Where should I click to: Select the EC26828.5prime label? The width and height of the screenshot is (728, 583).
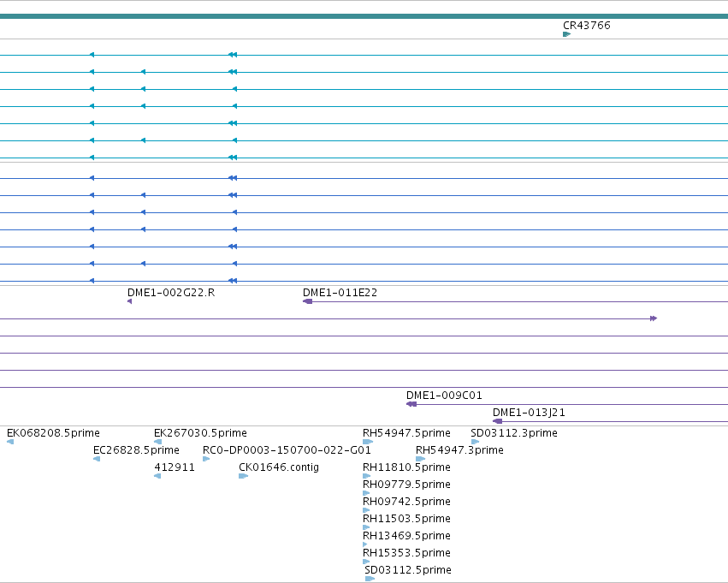tap(136, 450)
